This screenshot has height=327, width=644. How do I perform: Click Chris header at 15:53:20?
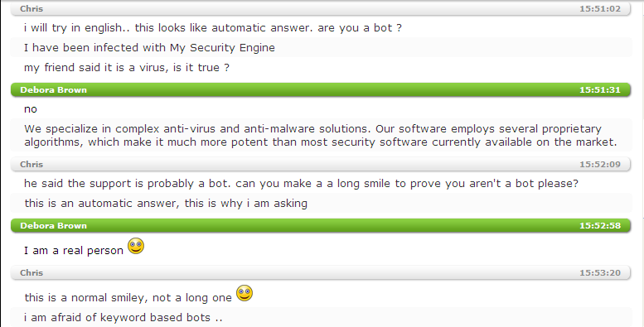click(x=321, y=273)
